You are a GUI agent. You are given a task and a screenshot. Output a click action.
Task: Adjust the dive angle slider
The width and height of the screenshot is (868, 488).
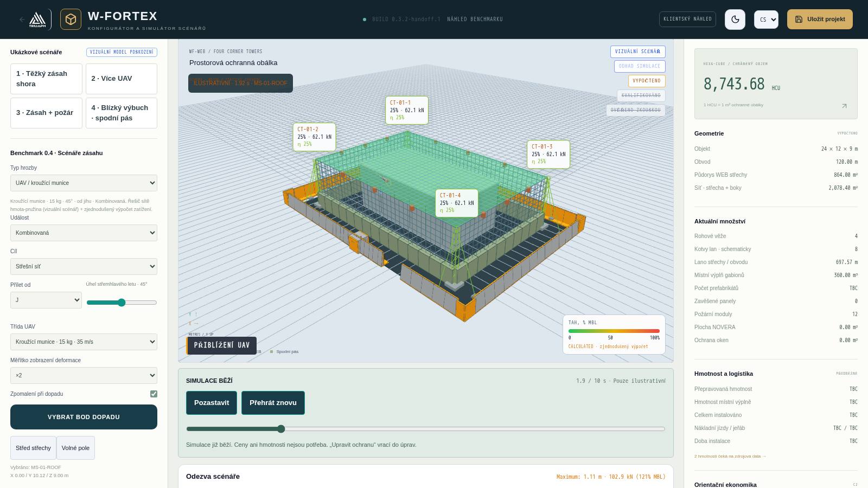[x=122, y=303]
